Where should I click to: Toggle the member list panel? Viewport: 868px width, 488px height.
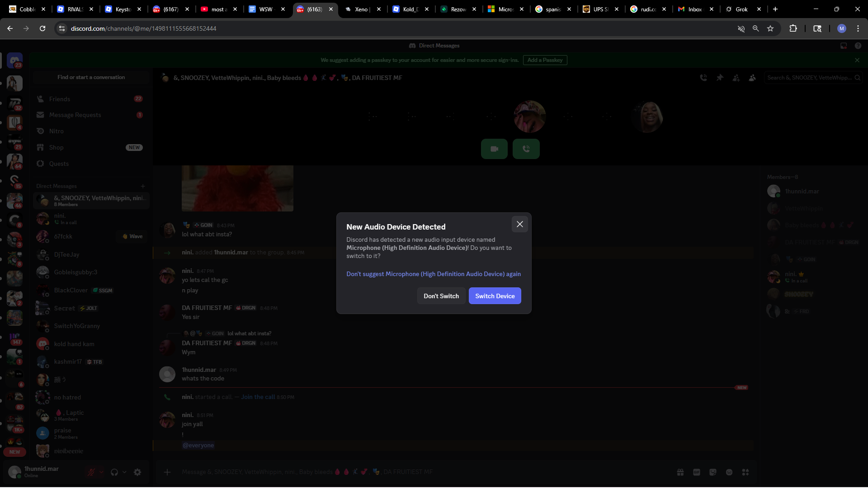752,78
